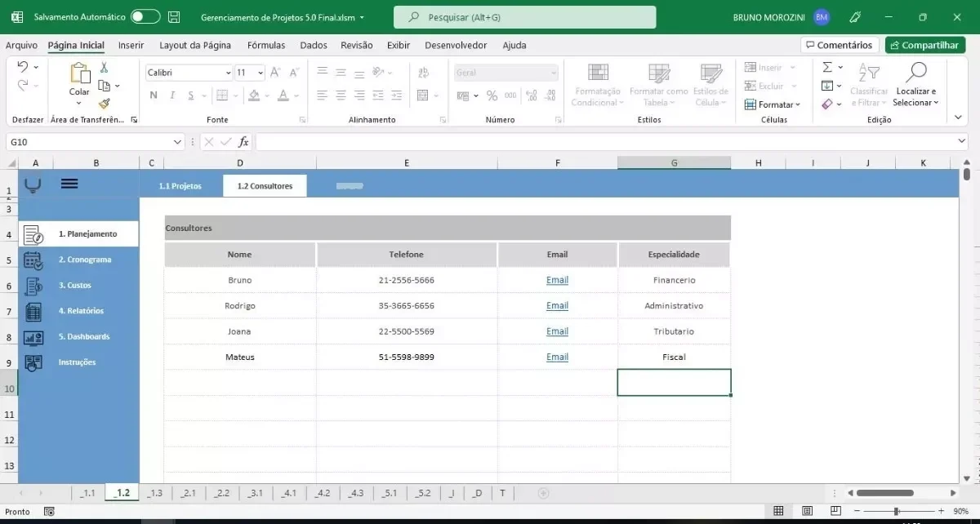This screenshot has width=980, height=524.
Task: Toggle the wrap text button
Action: (x=422, y=72)
